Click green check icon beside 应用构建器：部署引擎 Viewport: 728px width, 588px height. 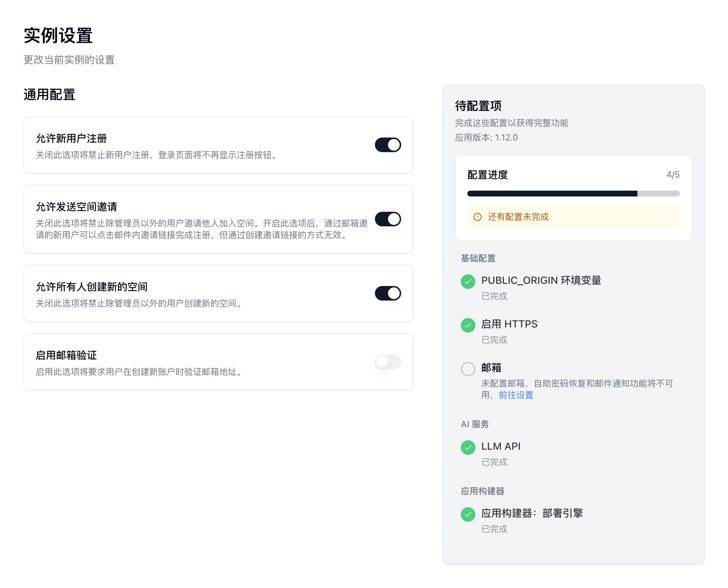[468, 514]
